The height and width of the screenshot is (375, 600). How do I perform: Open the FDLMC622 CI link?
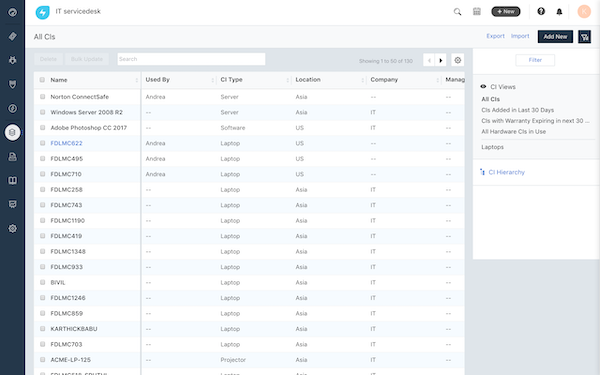click(67, 143)
